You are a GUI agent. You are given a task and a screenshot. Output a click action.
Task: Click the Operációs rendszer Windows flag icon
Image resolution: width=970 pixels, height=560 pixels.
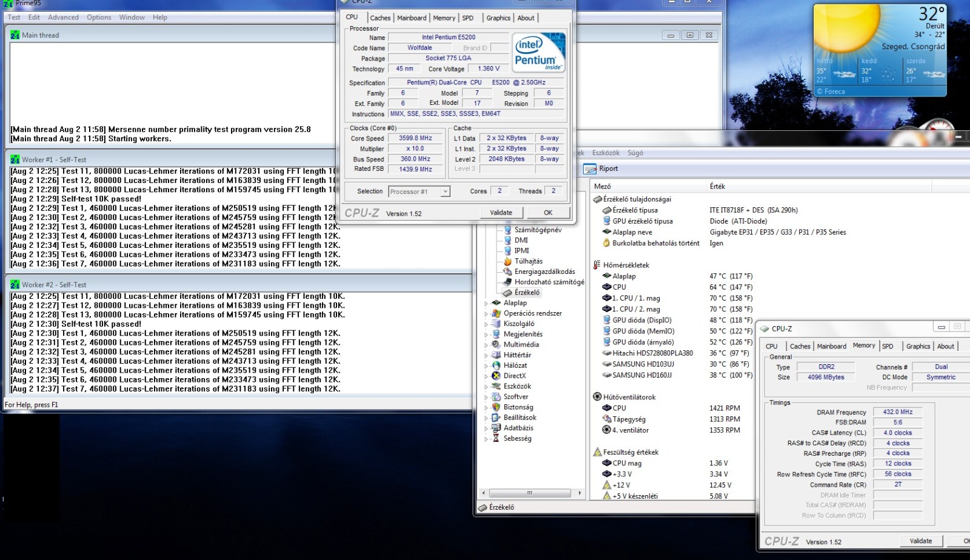point(497,313)
